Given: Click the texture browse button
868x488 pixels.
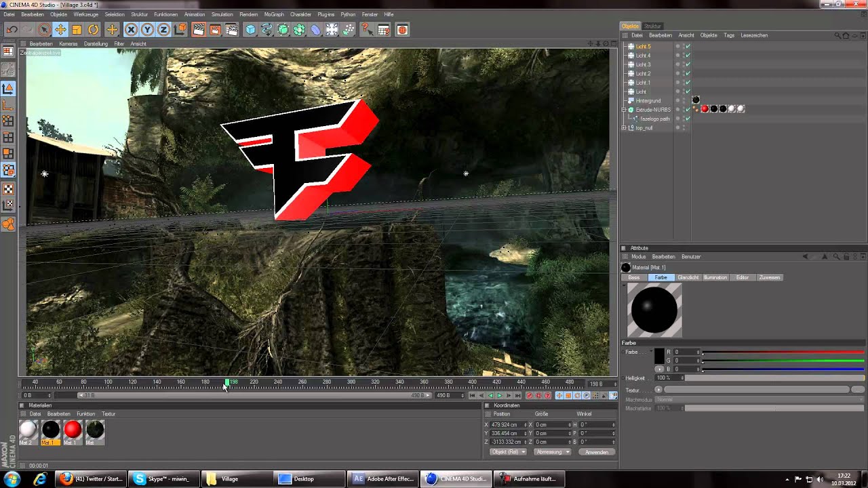Looking at the screenshot, I should [858, 390].
